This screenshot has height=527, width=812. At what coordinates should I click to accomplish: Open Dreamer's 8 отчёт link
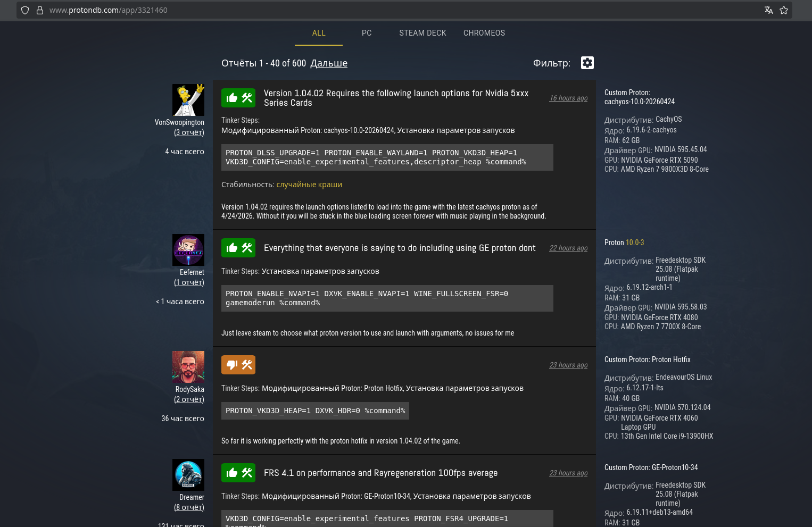pos(189,507)
